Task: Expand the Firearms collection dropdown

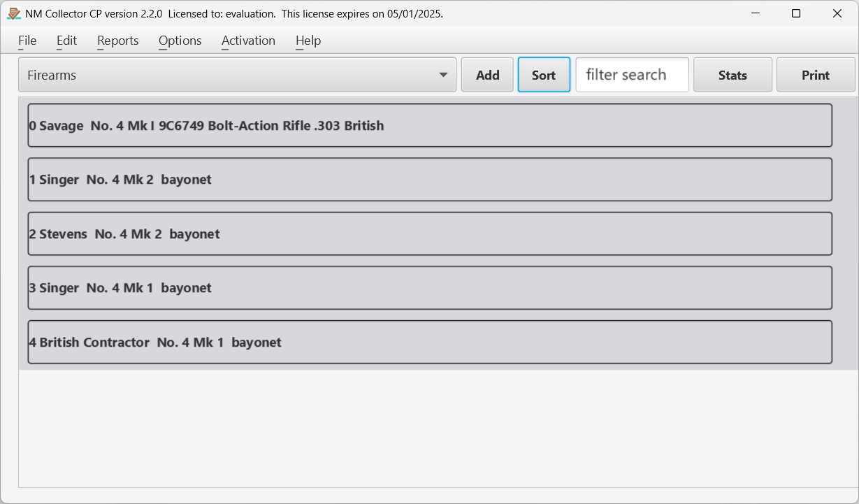Action: [x=238, y=75]
